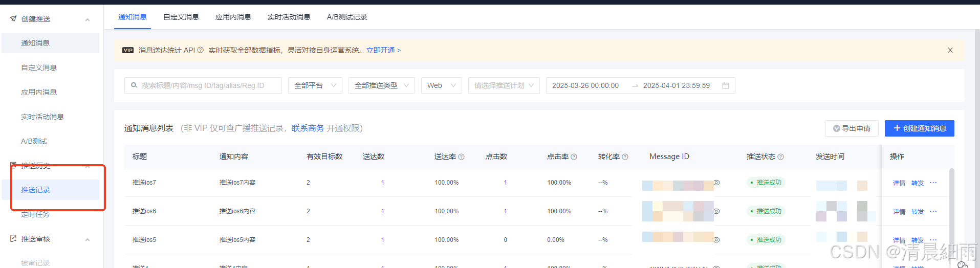Click the Message ID column header
The width and height of the screenshot is (980, 268).
(x=669, y=157)
